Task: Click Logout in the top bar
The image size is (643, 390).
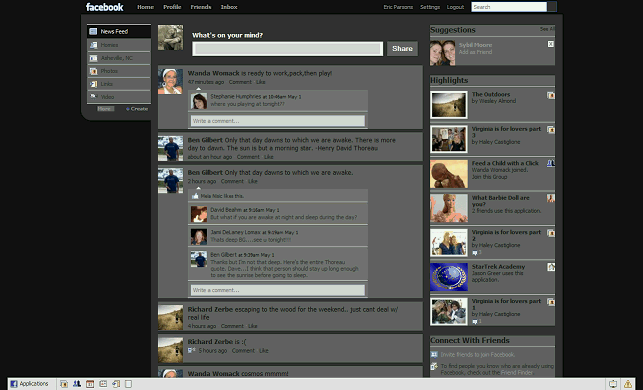Action: [455, 7]
